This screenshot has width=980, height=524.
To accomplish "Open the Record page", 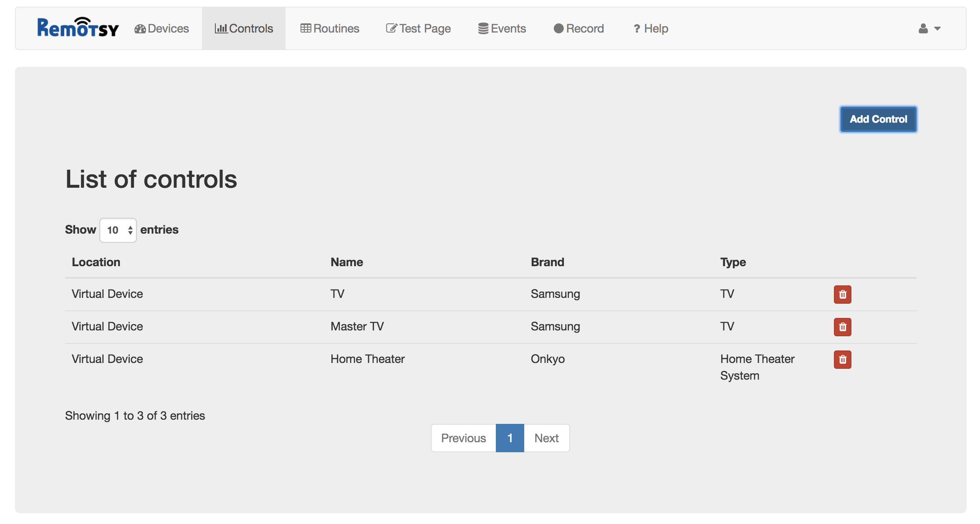I will click(579, 28).
